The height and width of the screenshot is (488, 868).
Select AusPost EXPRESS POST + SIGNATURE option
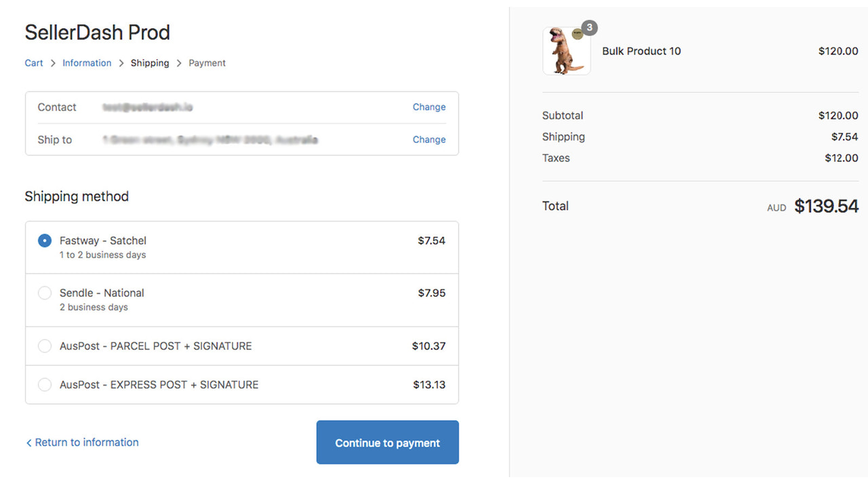click(x=44, y=384)
